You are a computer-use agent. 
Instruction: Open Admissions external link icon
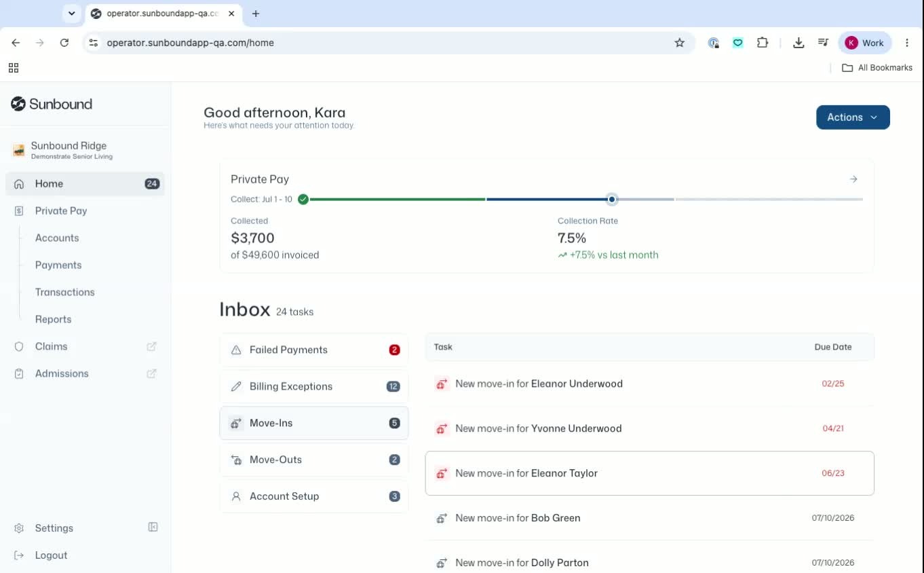pyautogui.click(x=152, y=373)
